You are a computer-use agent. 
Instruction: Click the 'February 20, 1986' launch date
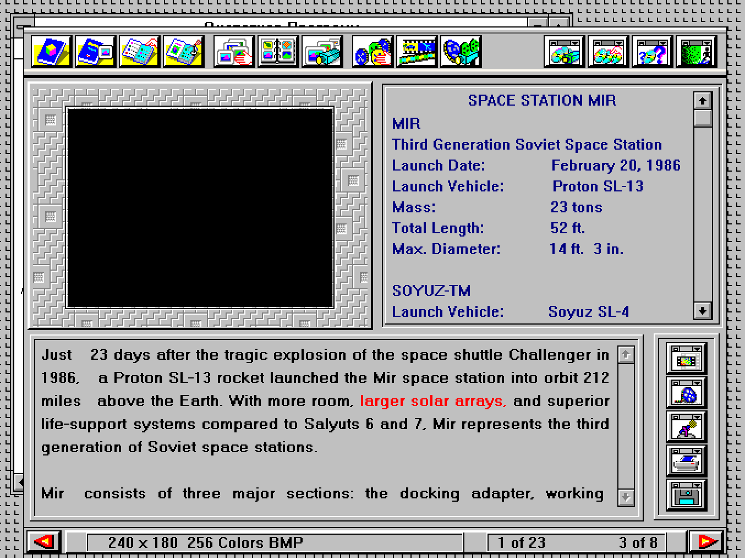click(616, 166)
